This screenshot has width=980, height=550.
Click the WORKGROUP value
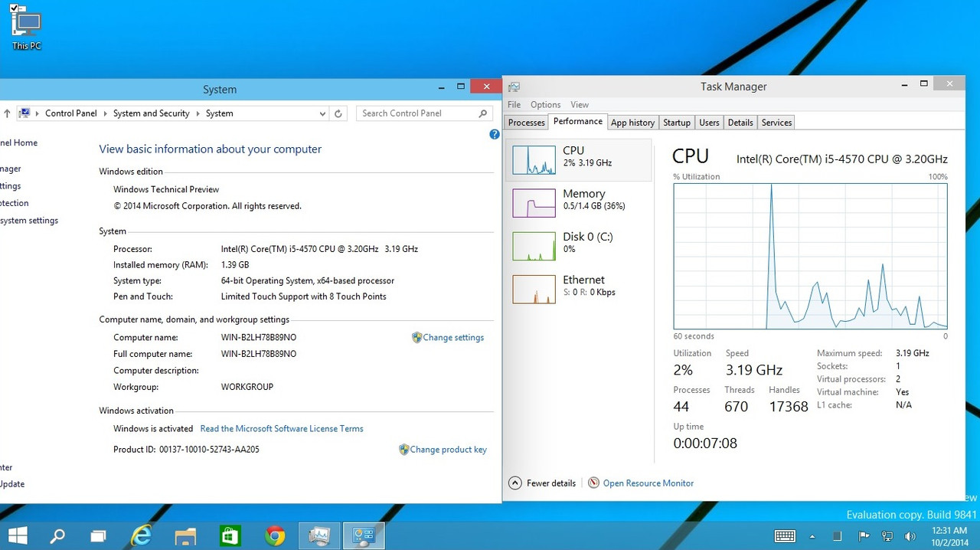click(247, 388)
